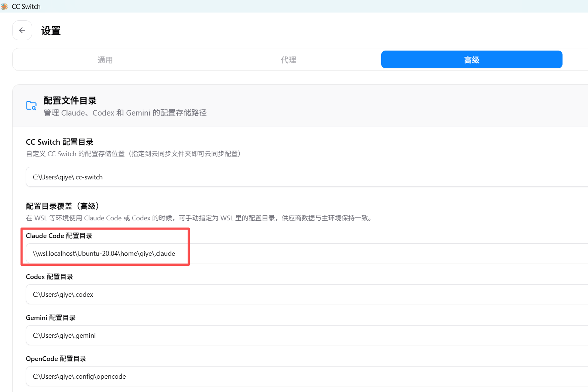The image size is (588, 392).
Task: Click the 'CC Switch 配置目录' label
Action: pyautogui.click(x=59, y=142)
